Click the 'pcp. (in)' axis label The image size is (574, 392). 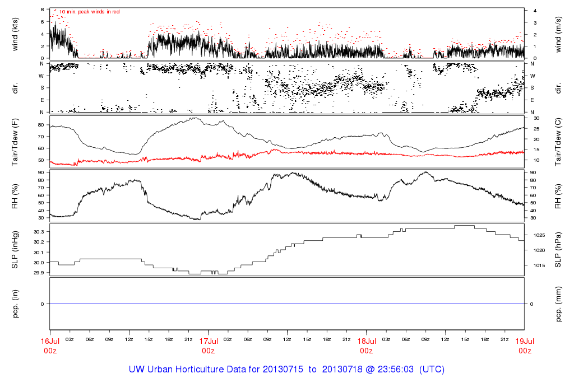point(15,304)
